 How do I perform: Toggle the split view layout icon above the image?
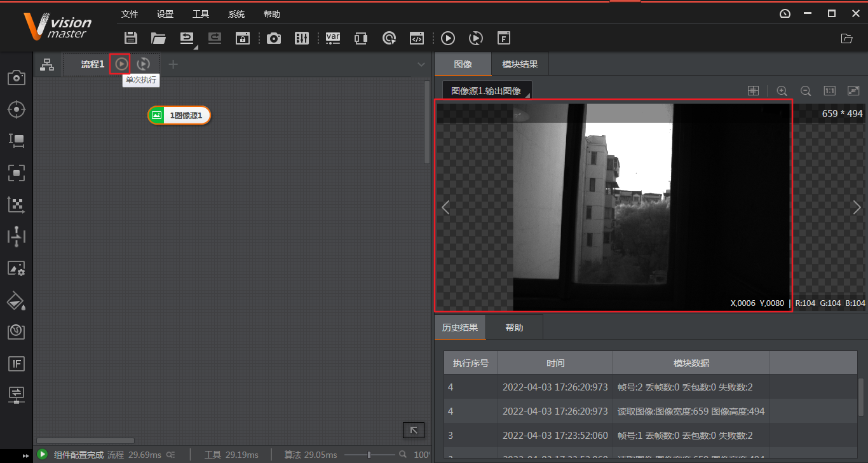click(x=753, y=90)
